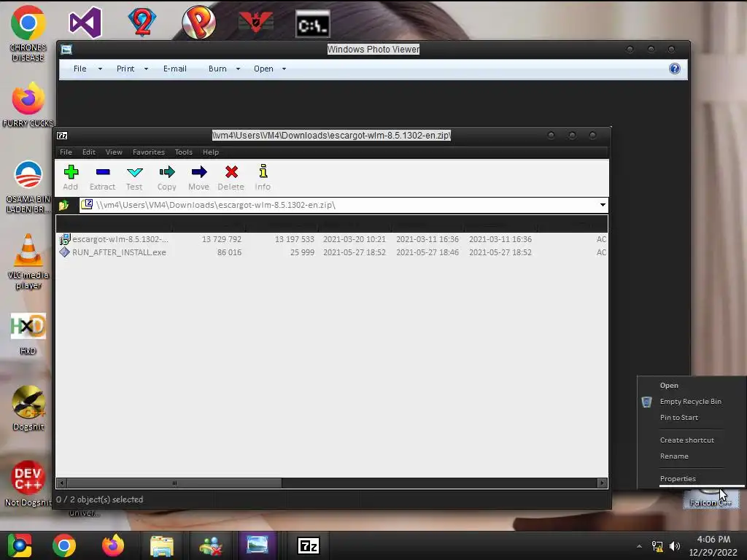Image resolution: width=747 pixels, height=560 pixels.
Task: Open the 7-Zip Edit menu
Action: point(88,152)
